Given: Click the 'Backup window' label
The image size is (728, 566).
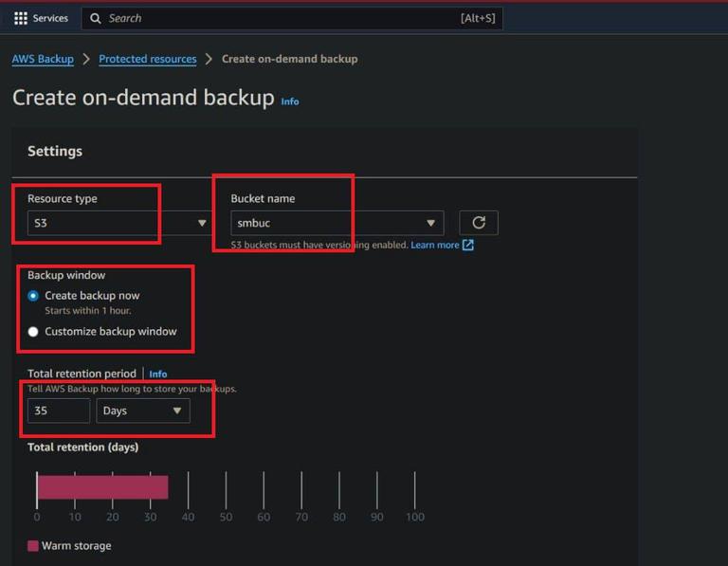Looking at the screenshot, I should click(66, 275).
